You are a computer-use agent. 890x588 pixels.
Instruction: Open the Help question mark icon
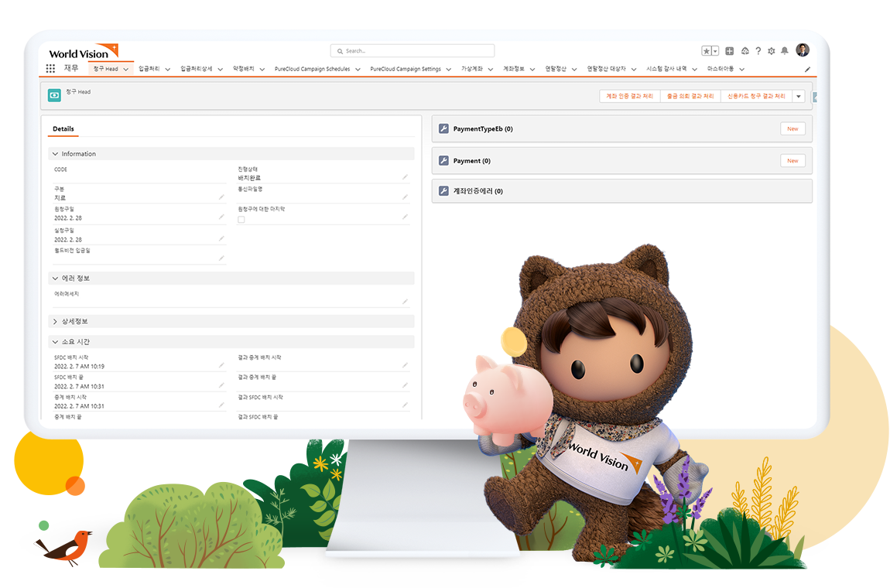(x=758, y=51)
